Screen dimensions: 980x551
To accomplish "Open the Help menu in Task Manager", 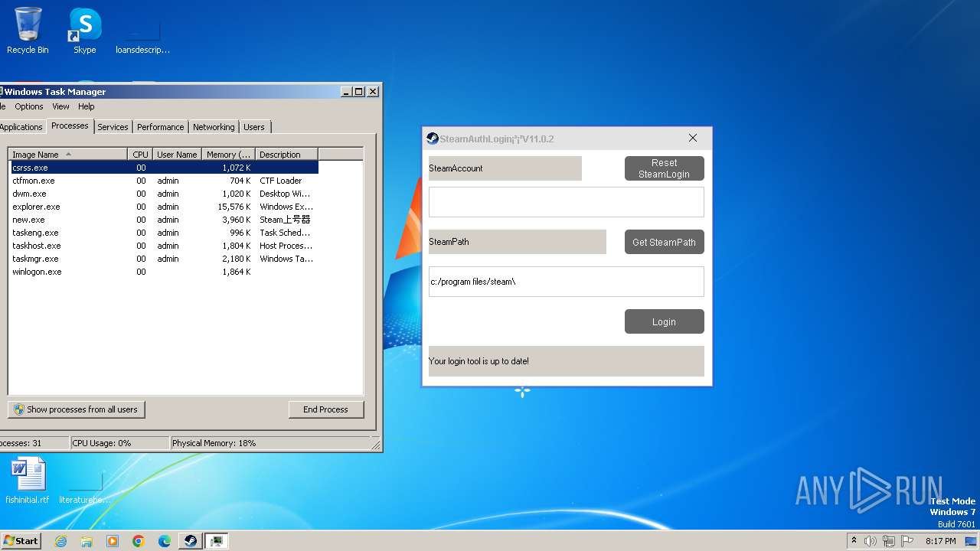I will 87,106.
